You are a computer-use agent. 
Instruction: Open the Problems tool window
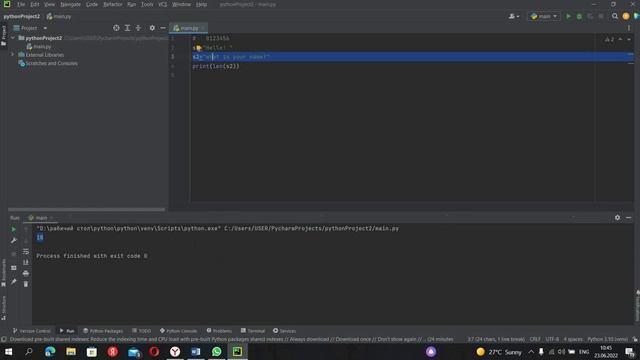point(219,331)
